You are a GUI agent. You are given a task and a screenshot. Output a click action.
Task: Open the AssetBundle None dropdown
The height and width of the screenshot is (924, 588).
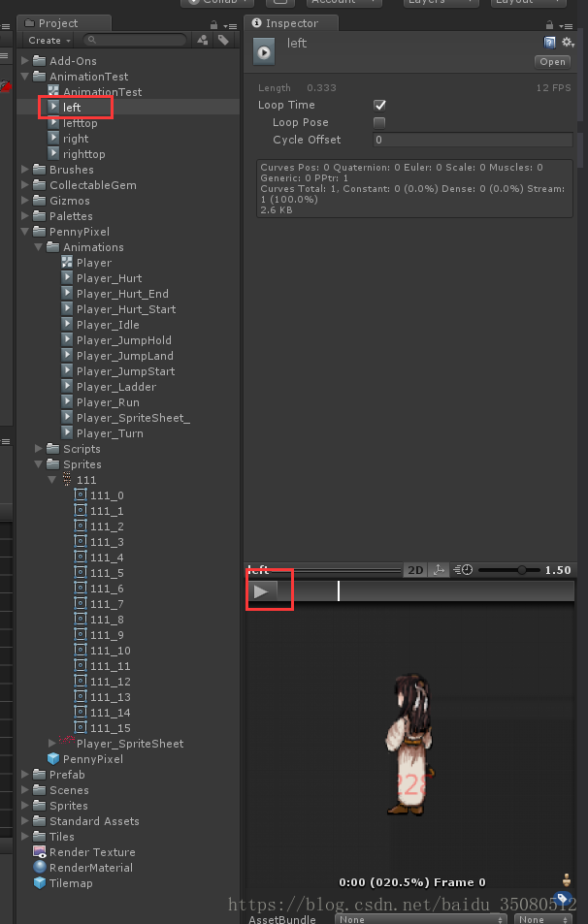point(421,919)
